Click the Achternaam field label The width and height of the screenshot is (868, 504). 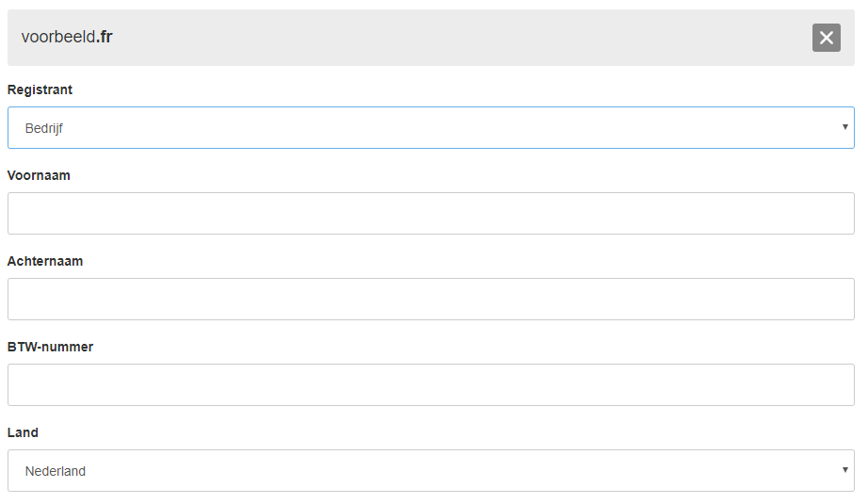click(x=45, y=261)
